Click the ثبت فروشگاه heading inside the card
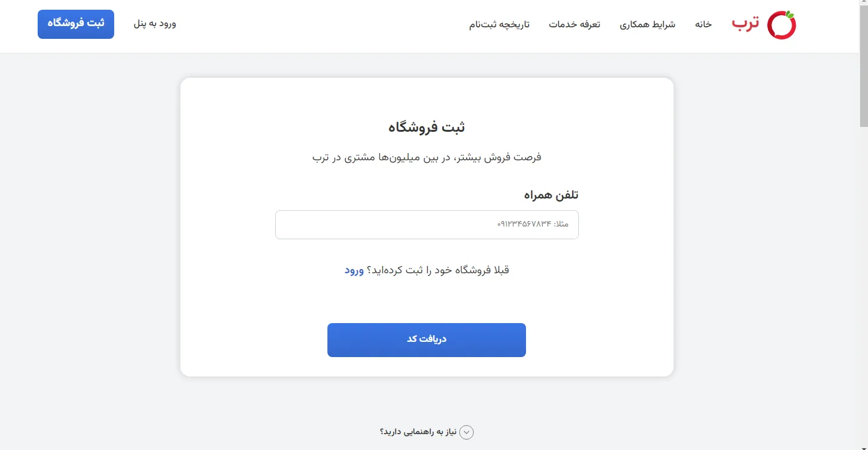 [427, 127]
